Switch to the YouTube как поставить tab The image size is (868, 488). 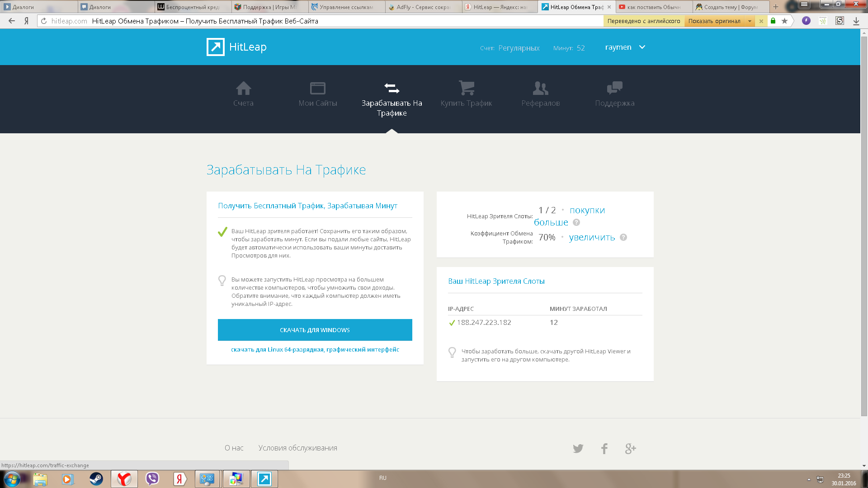point(654,7)
